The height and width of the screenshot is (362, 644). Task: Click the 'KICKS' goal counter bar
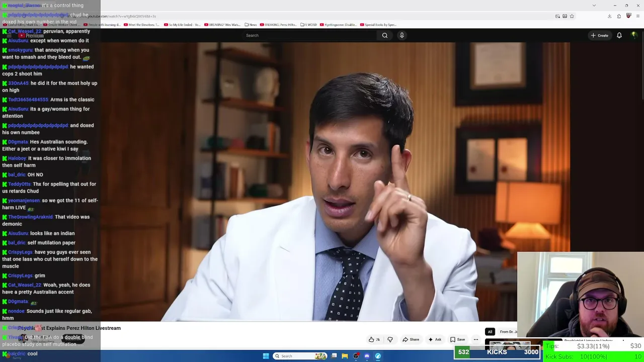click(x=497, y=352)
